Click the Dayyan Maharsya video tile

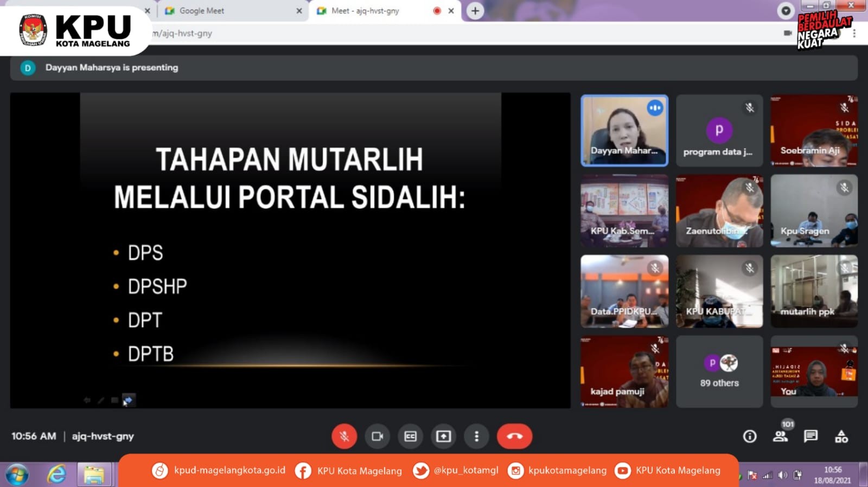[x=624, y=130]
